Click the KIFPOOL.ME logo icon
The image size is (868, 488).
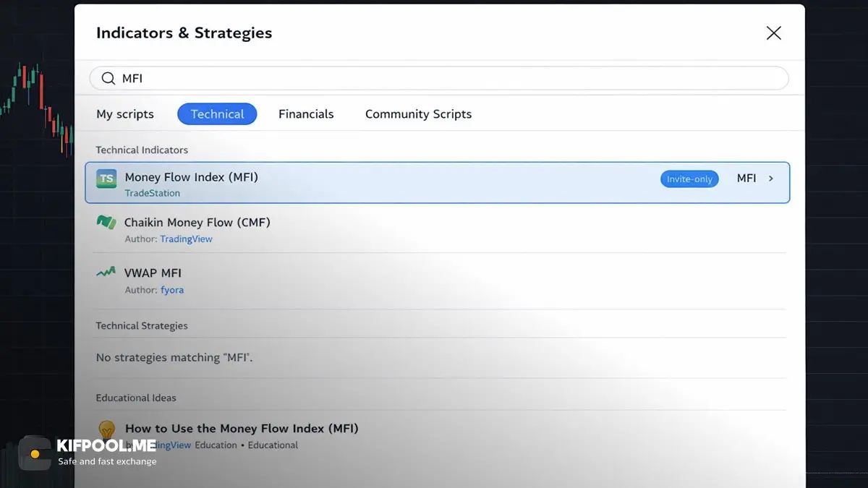pyautogui.click(x=35, y=453)
